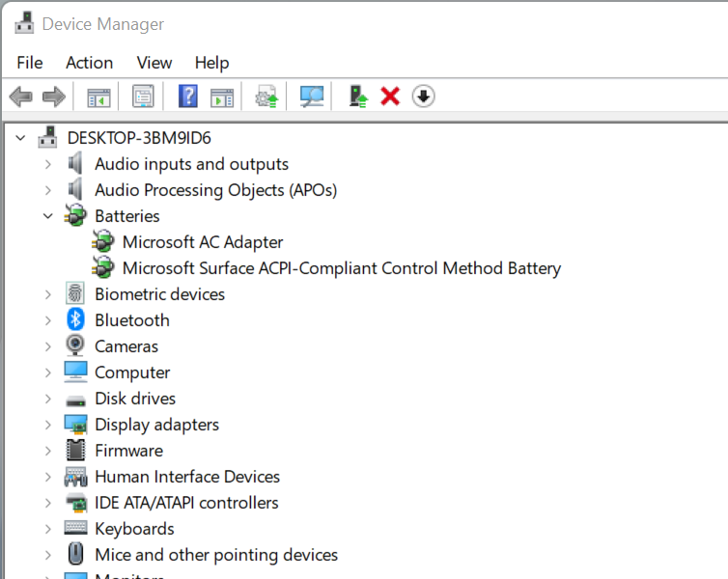Click the Bluetooth category icon

75,320
